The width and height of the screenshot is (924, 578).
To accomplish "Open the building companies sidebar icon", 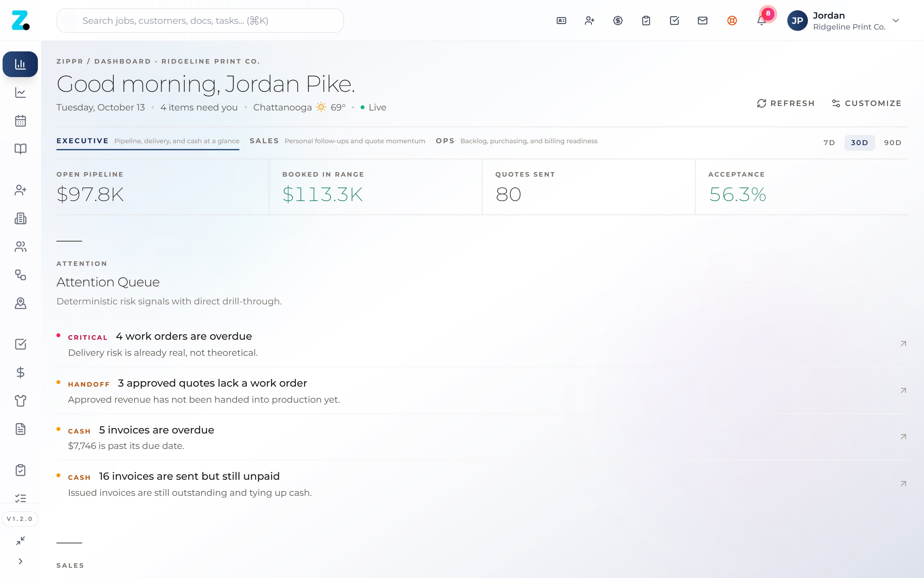I will [x=20, y=218].
